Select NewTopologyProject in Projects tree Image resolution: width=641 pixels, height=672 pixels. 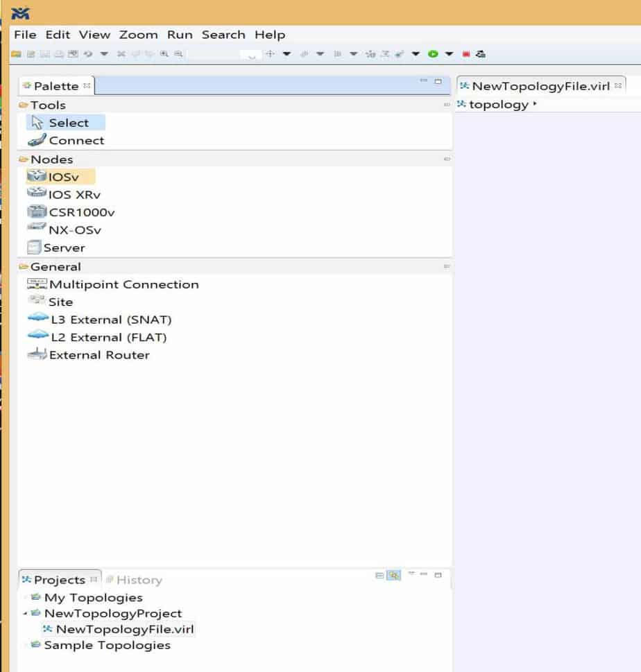[x=107, y=613]
